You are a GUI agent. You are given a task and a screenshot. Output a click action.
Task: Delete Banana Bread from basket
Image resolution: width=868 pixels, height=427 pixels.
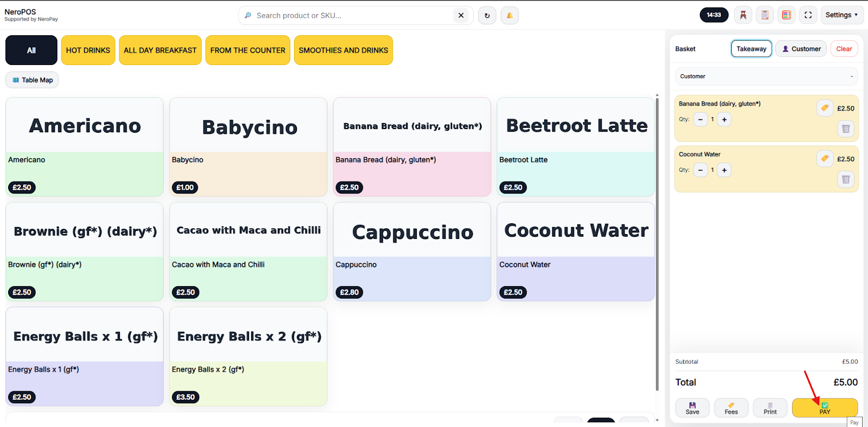(x=845, y=129)
